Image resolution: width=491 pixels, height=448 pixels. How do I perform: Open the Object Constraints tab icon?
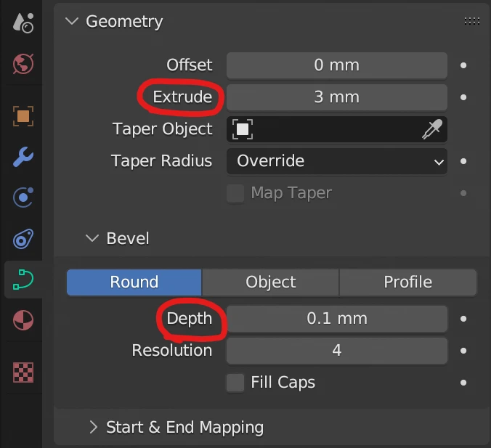pyautogui.click(x=23, y=238)
